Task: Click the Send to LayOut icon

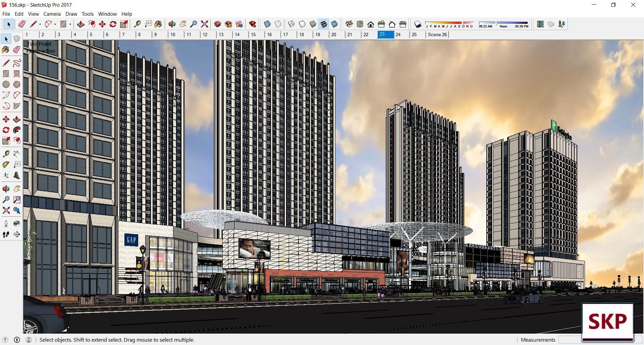Action: tap(239, 24)
